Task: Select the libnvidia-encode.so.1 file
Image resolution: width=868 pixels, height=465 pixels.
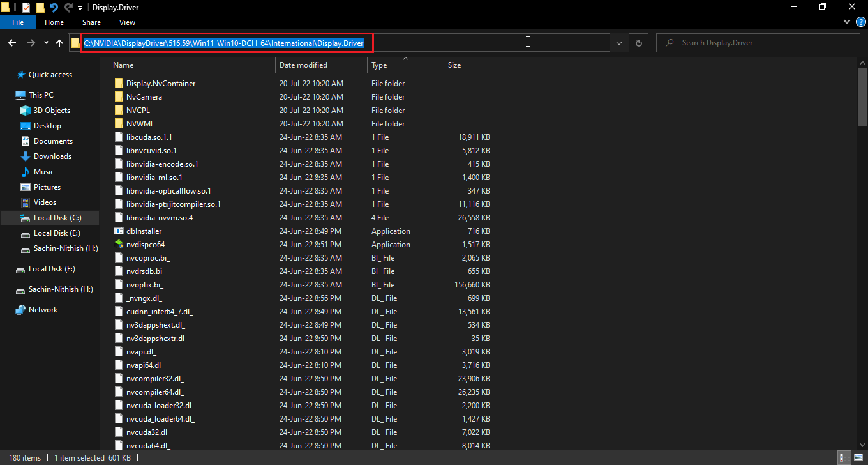Action: tap(162, 164)
